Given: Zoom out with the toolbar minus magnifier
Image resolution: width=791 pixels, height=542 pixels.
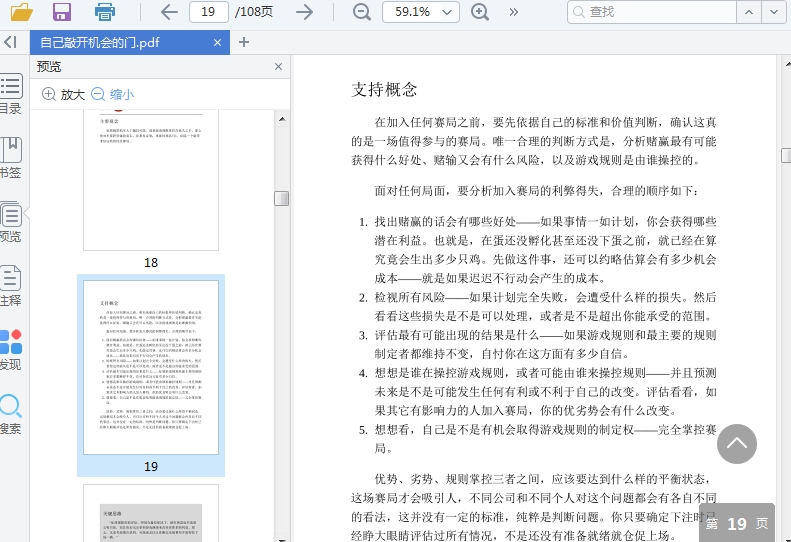Looking at the screenshot, I should click(361, 12).
